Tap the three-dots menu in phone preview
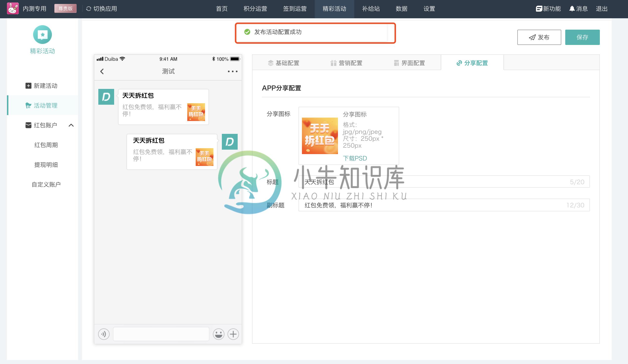The height and width of the screenshot is (364, 628). 232,72
